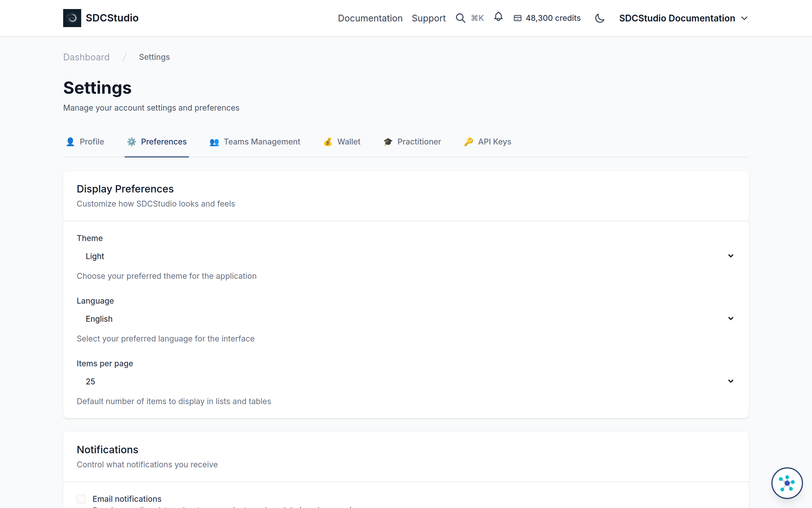Select the Preferences tab label
The image size is (812, 508).
tap(164, 142)
